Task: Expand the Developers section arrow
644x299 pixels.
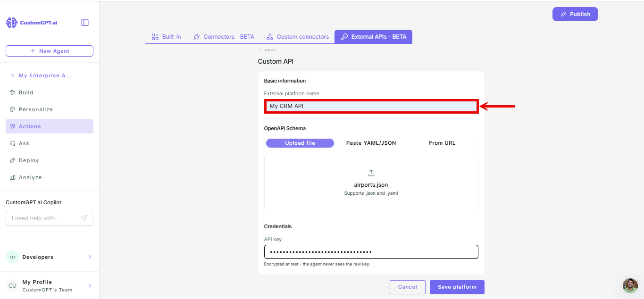Action: point(90,257)
